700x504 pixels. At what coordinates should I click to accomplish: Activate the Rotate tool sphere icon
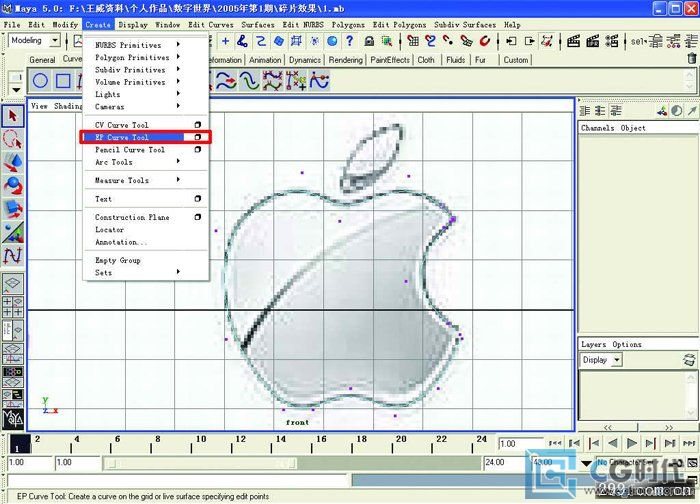tap(12, 186)
